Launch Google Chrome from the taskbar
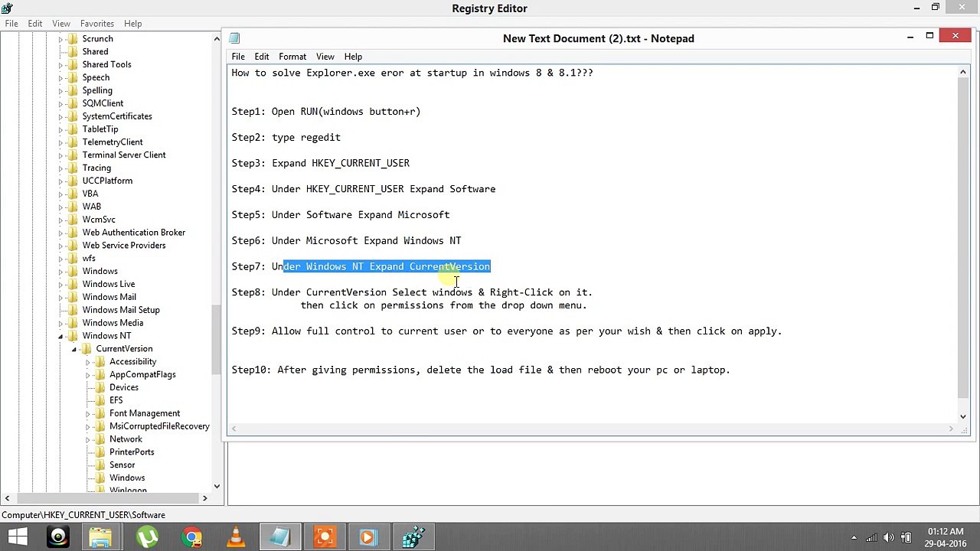The width and height of the screenshot is (980, 551). coord(191,536)
